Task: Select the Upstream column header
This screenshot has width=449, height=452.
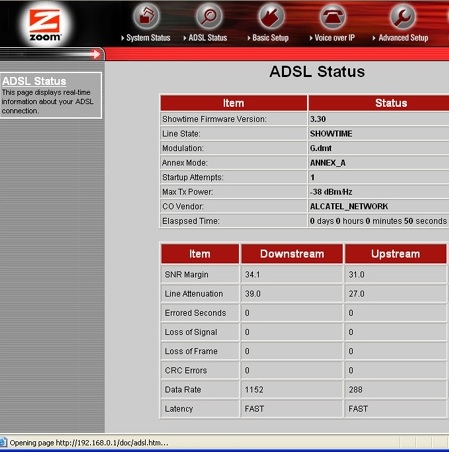Action: [395, 254]
